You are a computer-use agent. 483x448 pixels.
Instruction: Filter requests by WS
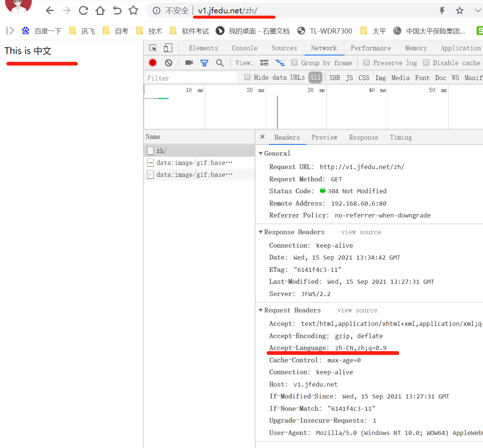[455, 78]
